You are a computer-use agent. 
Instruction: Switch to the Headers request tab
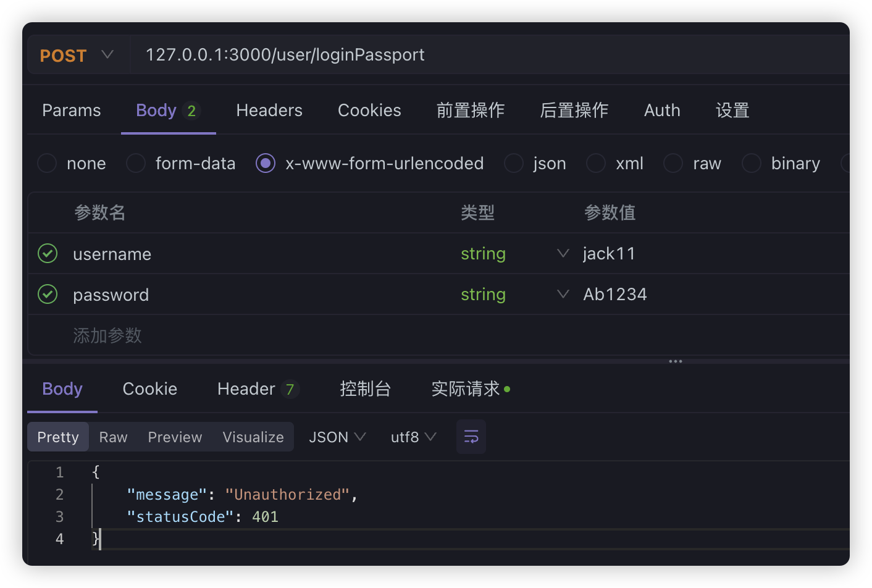pos(269,110)
